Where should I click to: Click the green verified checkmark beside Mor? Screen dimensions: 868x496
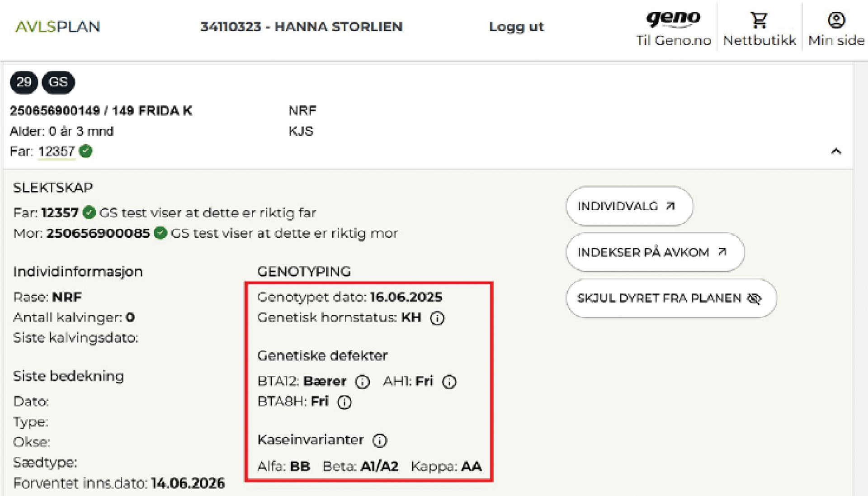click(x=160, y=233)
